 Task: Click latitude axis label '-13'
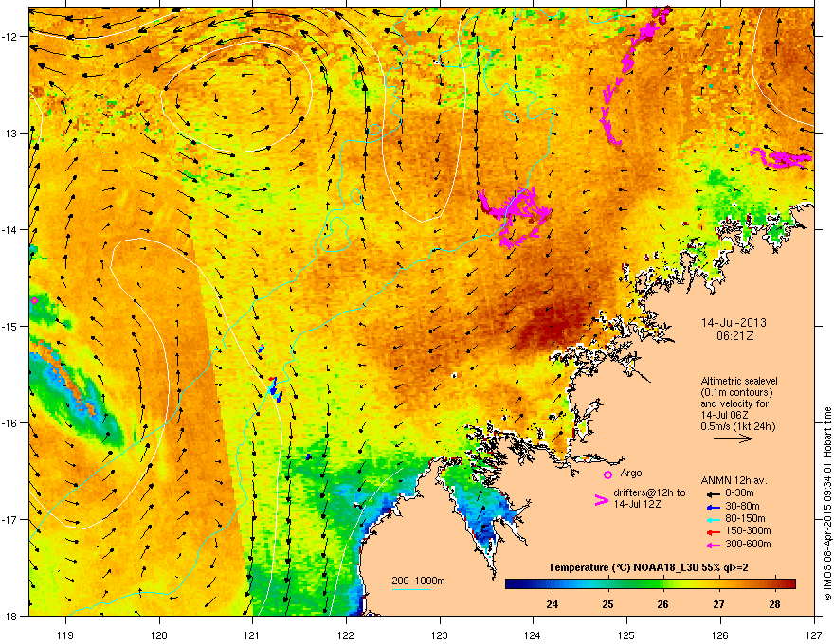click(x=10, y=133)
